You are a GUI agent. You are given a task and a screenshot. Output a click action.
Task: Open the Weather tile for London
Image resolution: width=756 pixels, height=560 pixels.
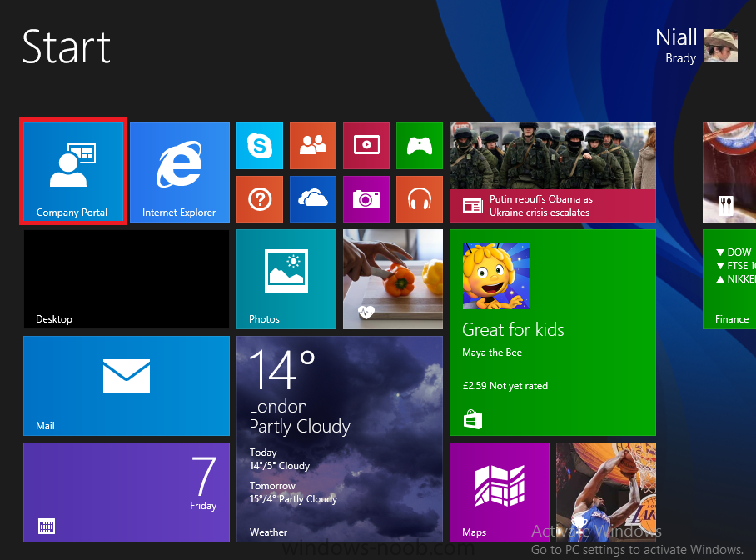[x=340, y=439]
